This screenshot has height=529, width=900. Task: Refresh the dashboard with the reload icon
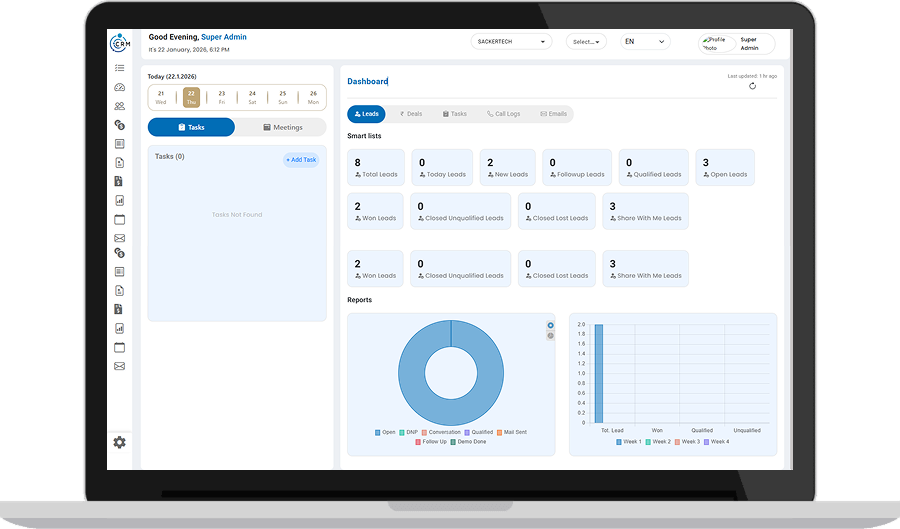pyautogui.click(x=752, y=86)
